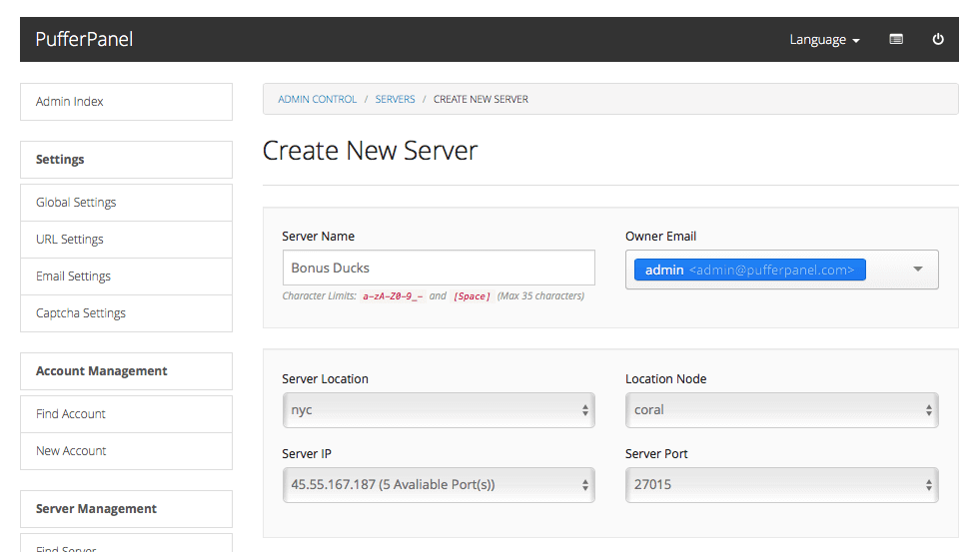Screen dimensions: 980x552
Task: Open the Server IP dropdown
Action: 439,485
